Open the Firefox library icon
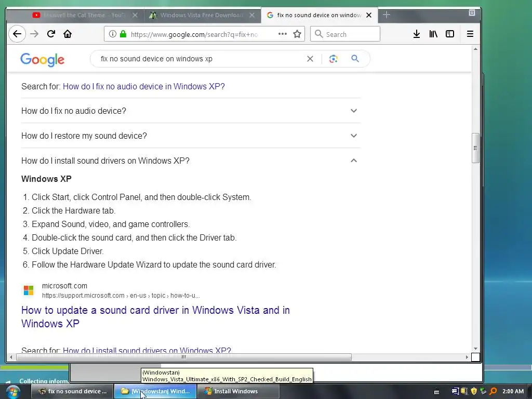The image size is (532, 399). click(x=433, y=34)
